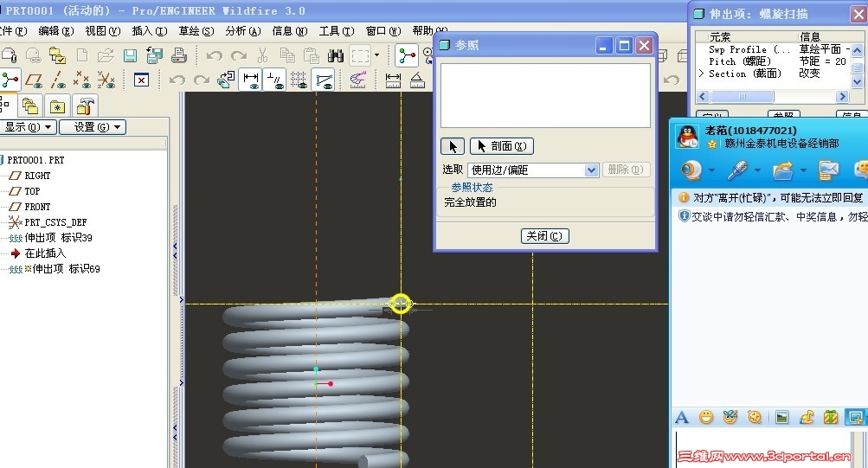Click the angle measure icon
868x468 pixels.
[x=417, y=80]
